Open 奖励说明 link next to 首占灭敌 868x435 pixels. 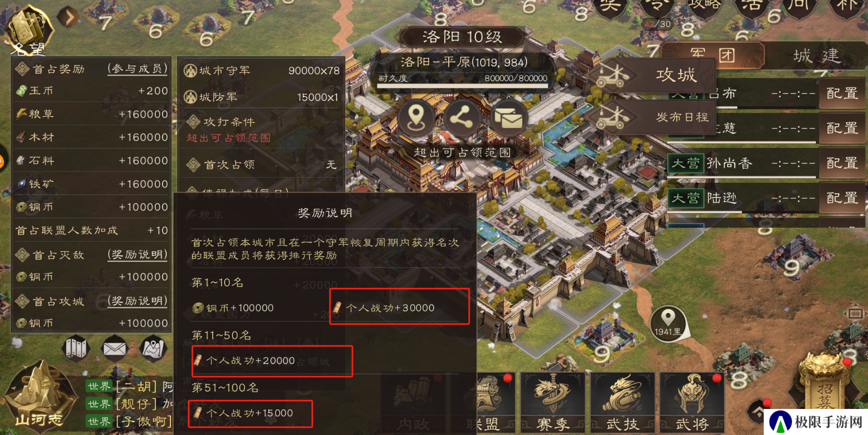click(x=138, y=255)
